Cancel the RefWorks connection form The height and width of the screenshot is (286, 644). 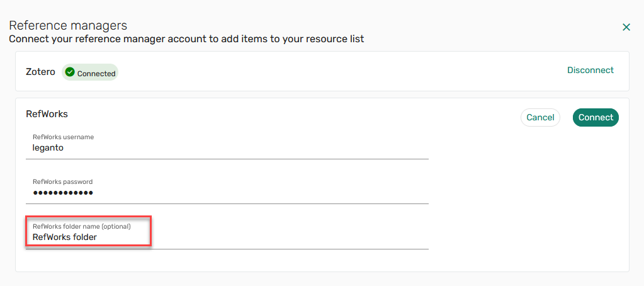tap(540, 117)
